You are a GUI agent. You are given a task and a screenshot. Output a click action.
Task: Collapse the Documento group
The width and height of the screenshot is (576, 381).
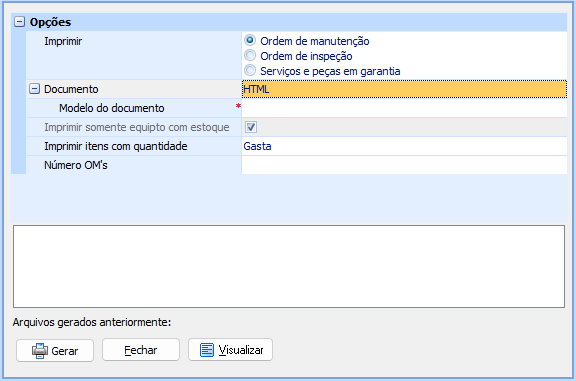click(x=34, y=89)
